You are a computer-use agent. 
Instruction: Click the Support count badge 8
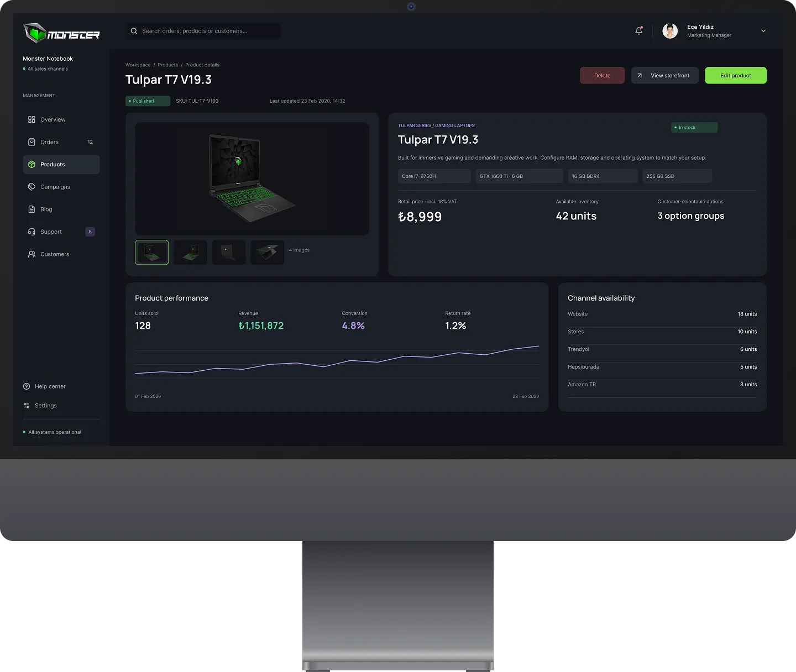point(90,232)
